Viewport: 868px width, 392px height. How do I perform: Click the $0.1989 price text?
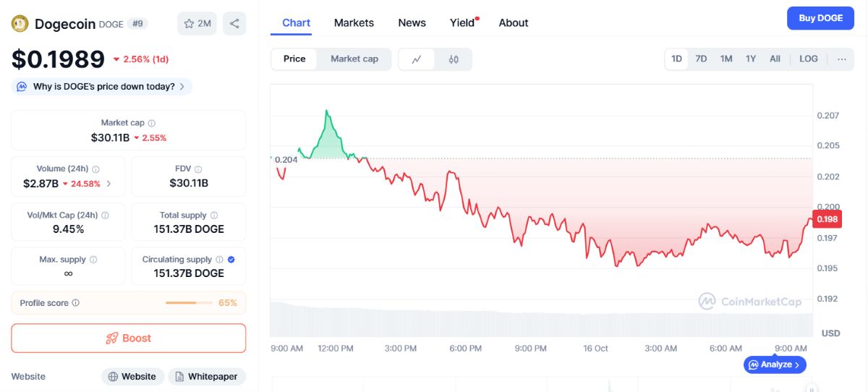click(58, 59)
